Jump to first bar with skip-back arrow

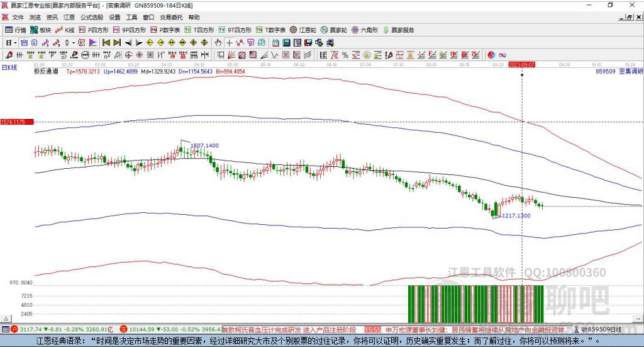pyautogui.click(x=106, y=43)
